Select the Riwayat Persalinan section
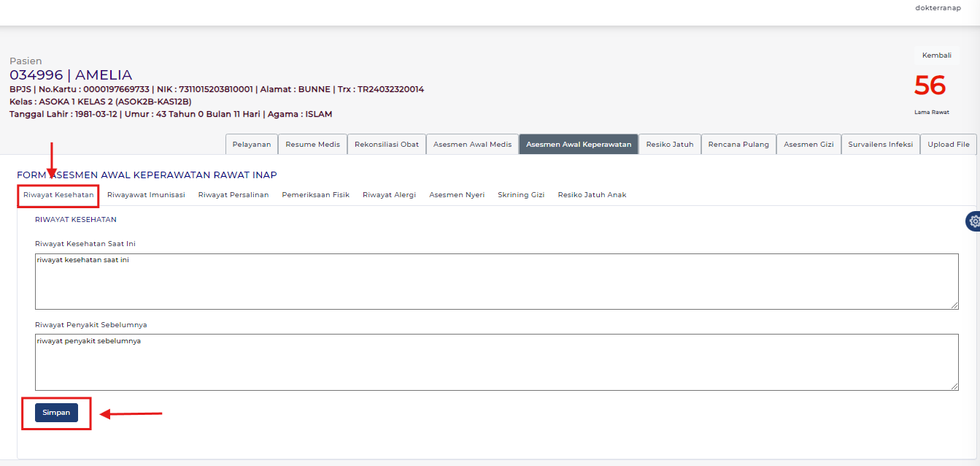The height and width of the screenshot is (466, 980). click(234, 194)
